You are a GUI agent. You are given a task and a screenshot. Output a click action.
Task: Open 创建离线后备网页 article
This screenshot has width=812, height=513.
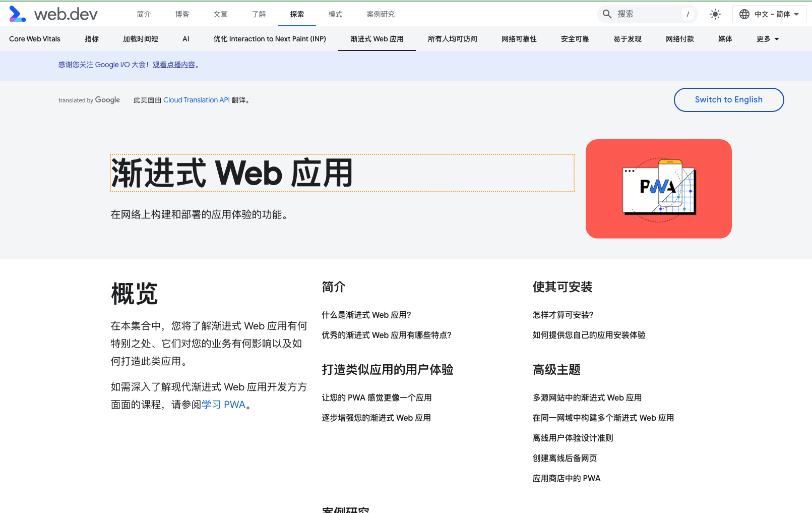[565, 458]
